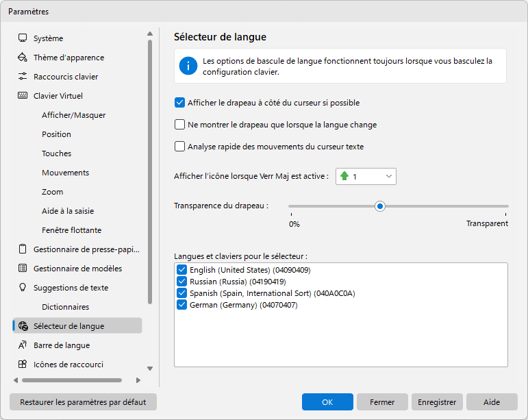
Task: Click the Aide button
Action: click(492, 402)
